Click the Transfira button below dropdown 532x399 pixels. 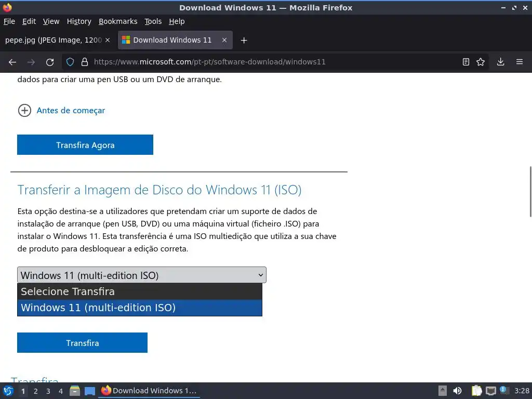click(83, 343)
